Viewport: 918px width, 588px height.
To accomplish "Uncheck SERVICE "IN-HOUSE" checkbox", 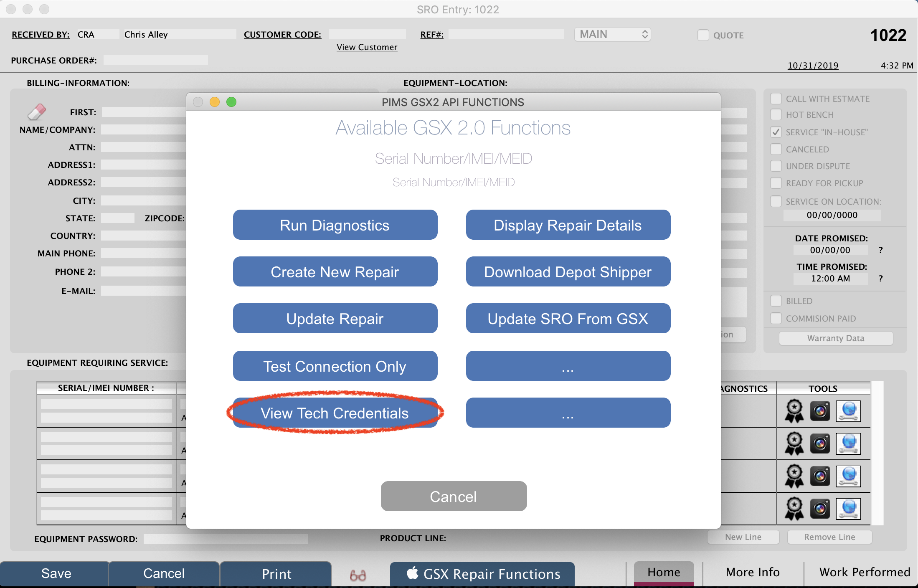I will tap(776, 132).
